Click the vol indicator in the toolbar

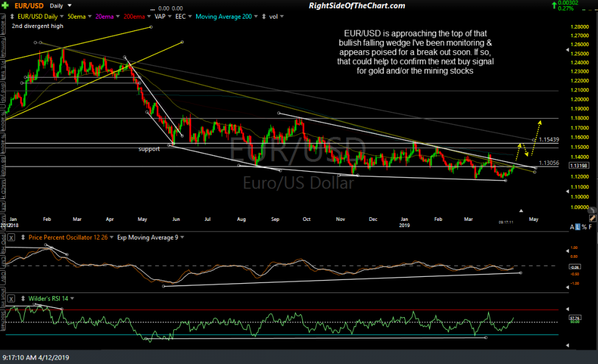point(274,16)
